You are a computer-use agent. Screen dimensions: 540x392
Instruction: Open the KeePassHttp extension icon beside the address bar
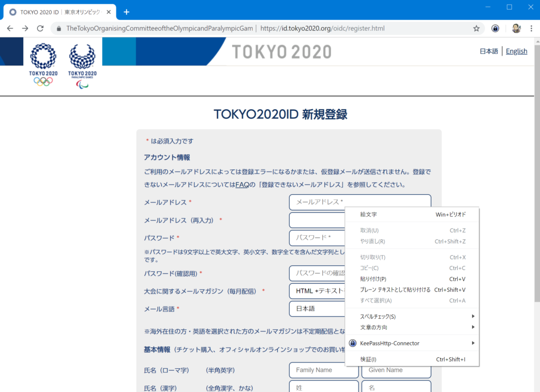494,29
